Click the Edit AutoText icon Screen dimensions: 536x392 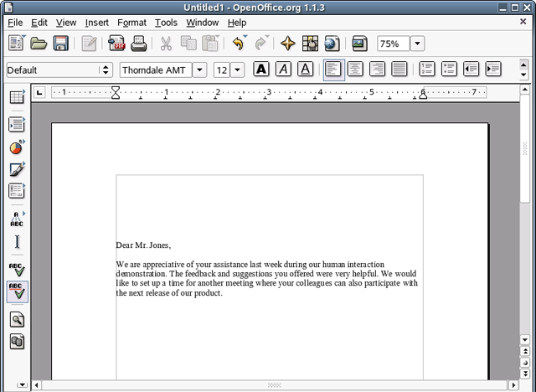(17, 219)
